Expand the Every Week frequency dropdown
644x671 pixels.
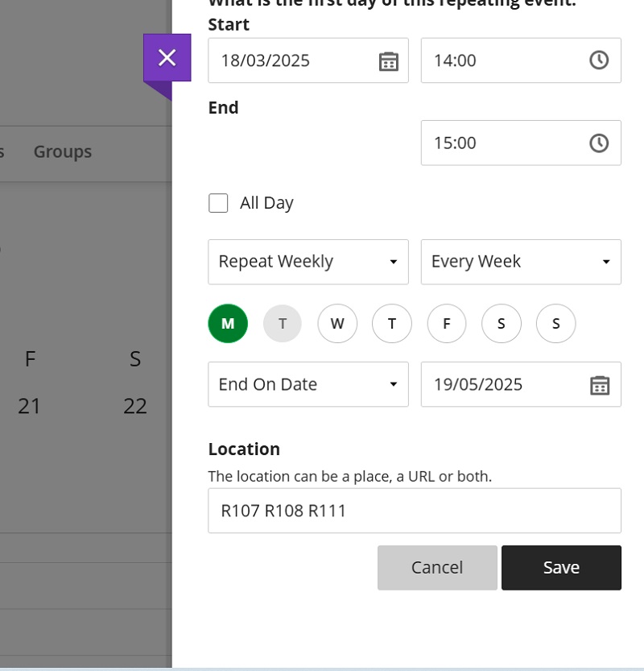tap(520, 262)
